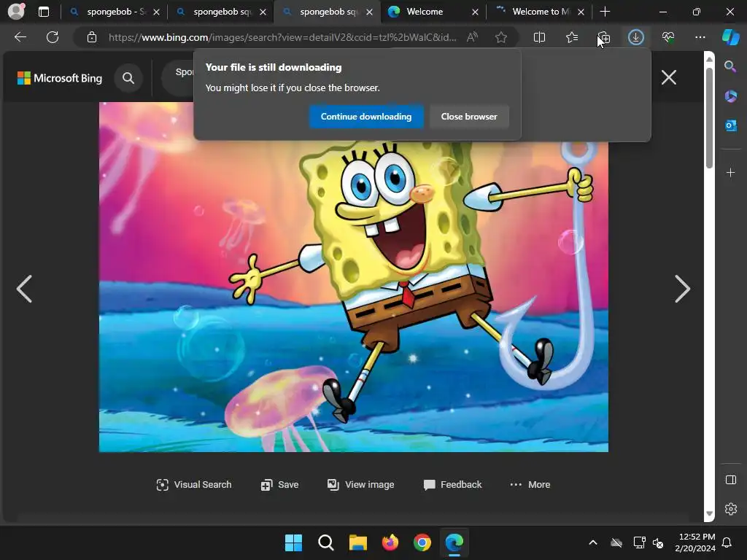Screen dimensions: 747x560
Task: Switch to the second spongebob tab
Action: click(x=220, y=12)
